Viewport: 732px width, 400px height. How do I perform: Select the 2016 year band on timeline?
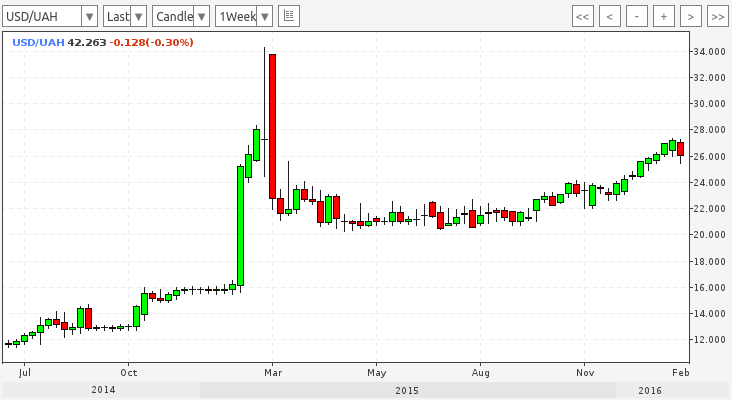pyautogui.click(x=649, y=390)
